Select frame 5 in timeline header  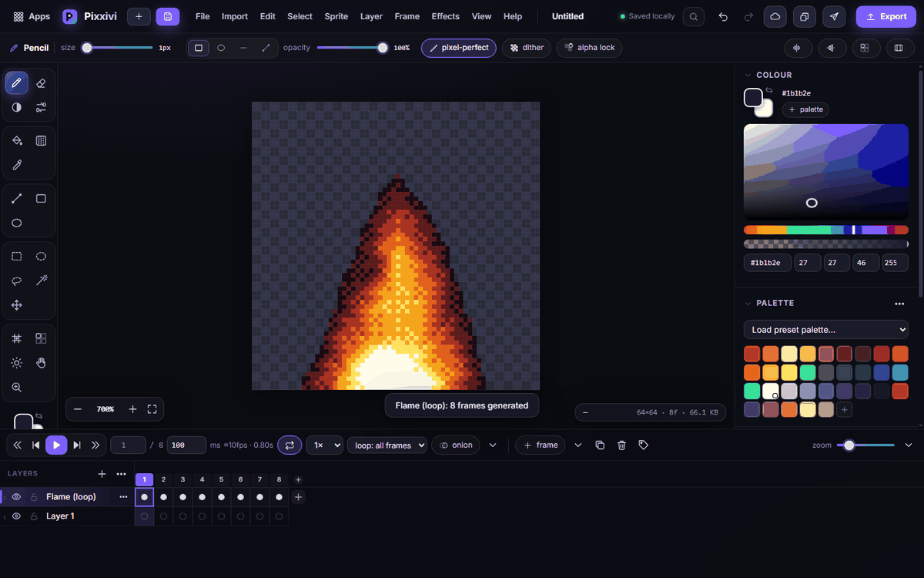[222, 479]
